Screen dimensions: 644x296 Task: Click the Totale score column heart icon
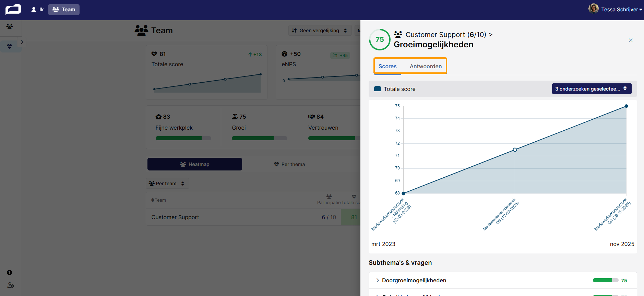(354, 197)
